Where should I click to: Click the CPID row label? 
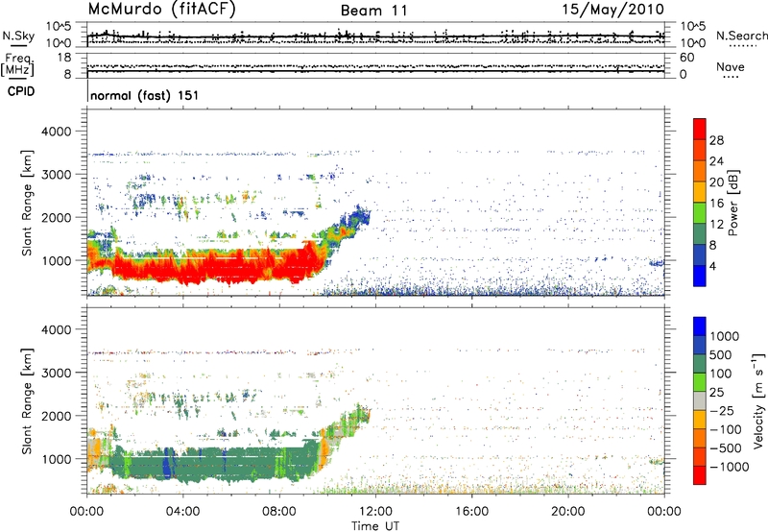21,91
